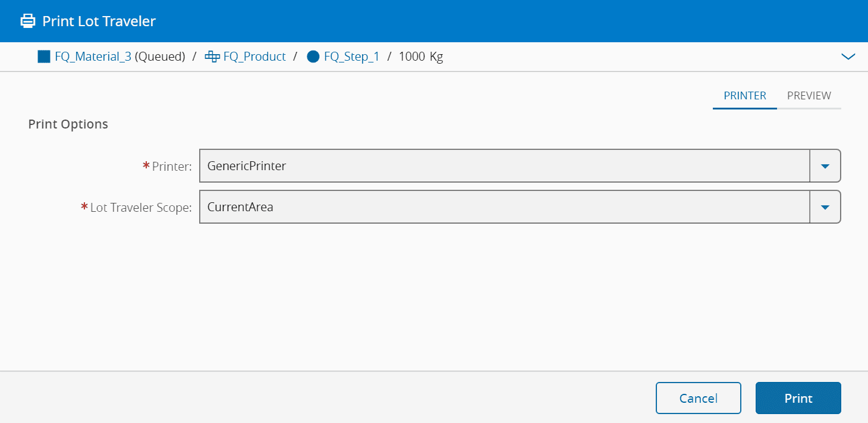Click the printer icon in the header
868x423 pixels.
(28, 21)
